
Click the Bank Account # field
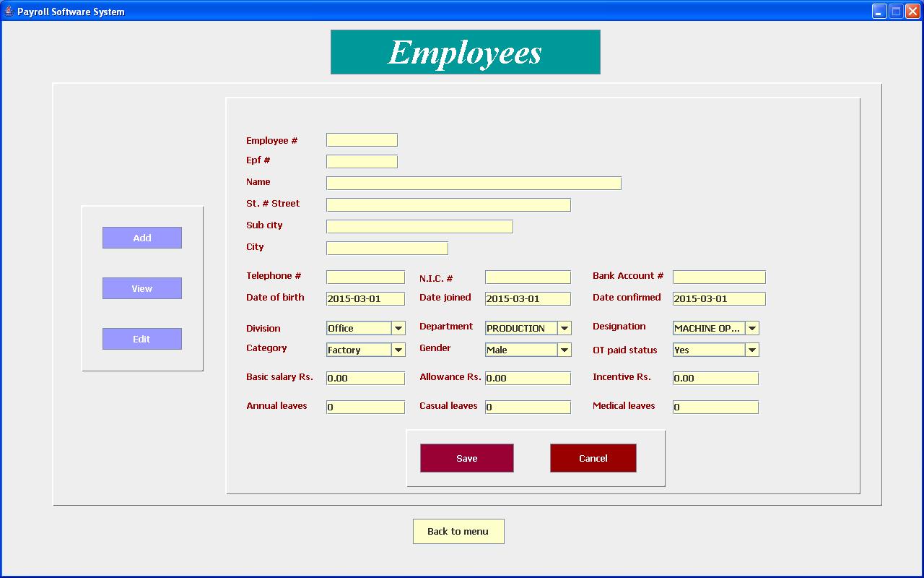click(x=718, y=277)
